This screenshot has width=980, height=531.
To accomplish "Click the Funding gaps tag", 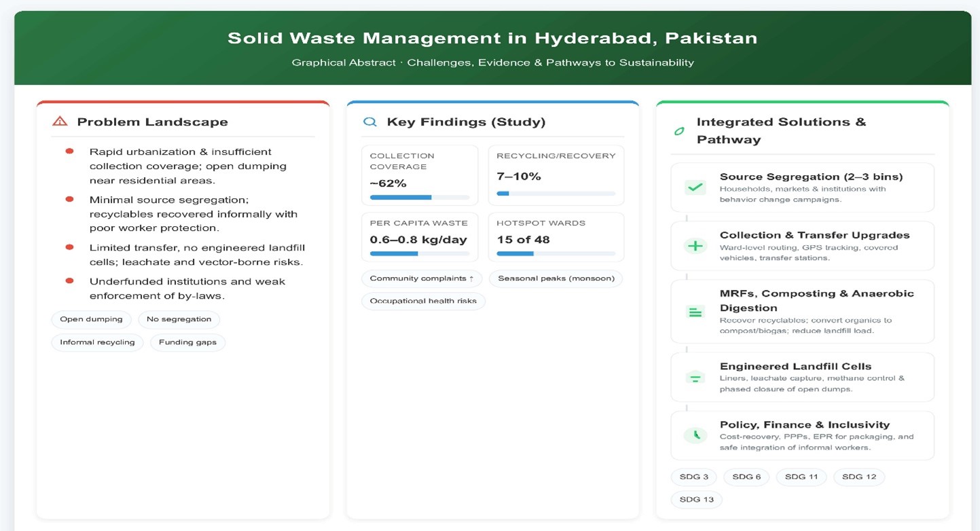I will (187, 342).
